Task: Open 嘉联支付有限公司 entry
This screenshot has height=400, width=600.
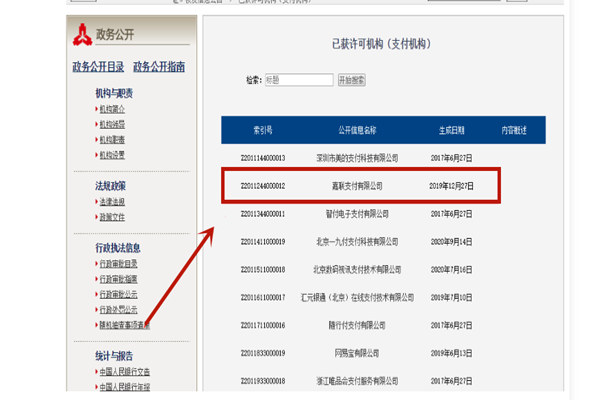Action: tap(357, 186)
